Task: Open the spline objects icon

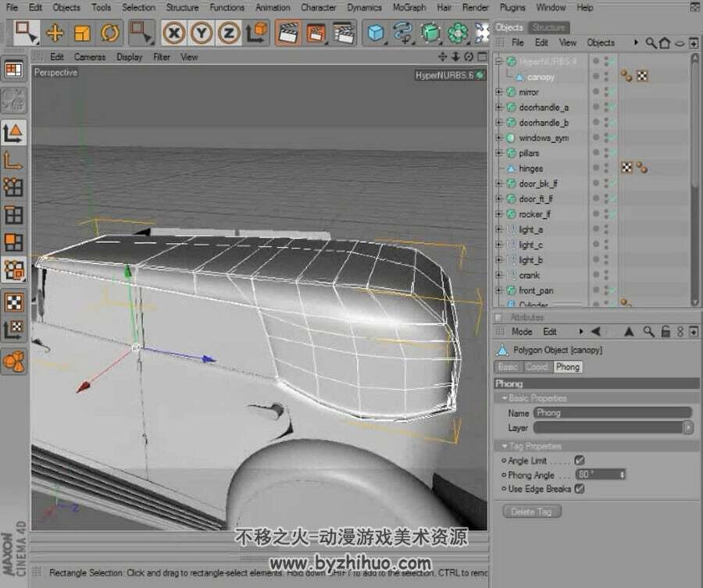Action: click(402, 33)
